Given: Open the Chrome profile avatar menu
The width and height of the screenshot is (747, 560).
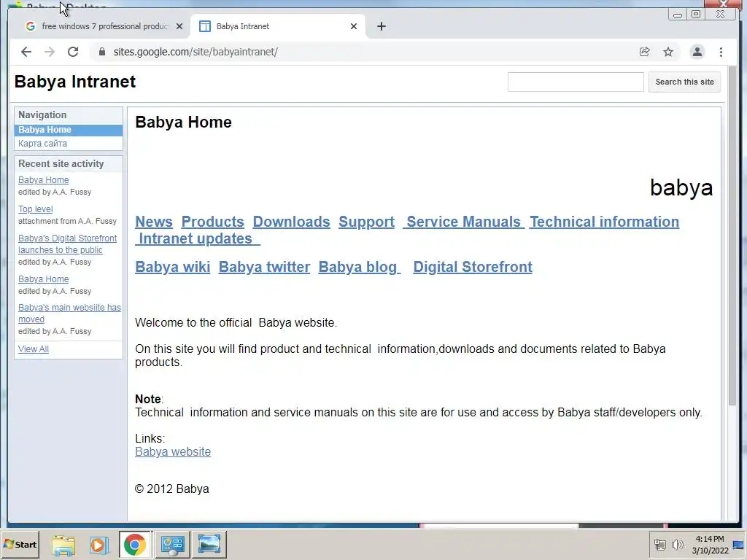Looking at the screenshot, I should tap(697, 52).
